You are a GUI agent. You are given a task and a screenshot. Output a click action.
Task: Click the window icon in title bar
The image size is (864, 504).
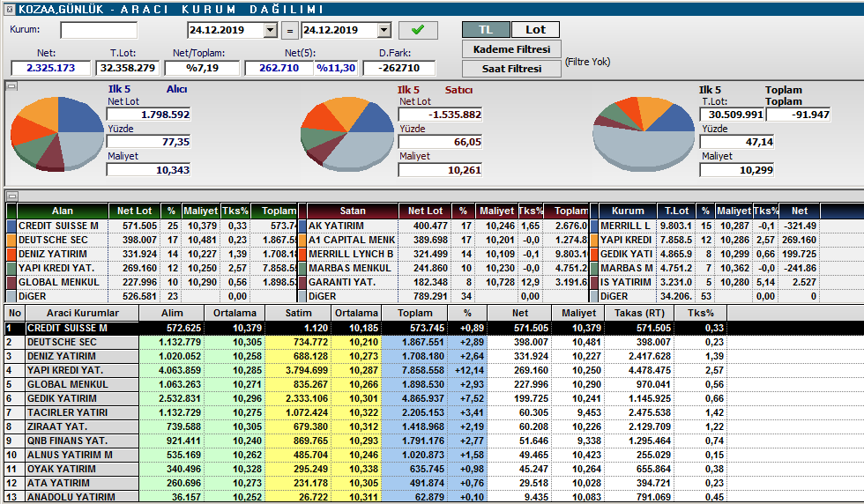(x=10, y=10)
